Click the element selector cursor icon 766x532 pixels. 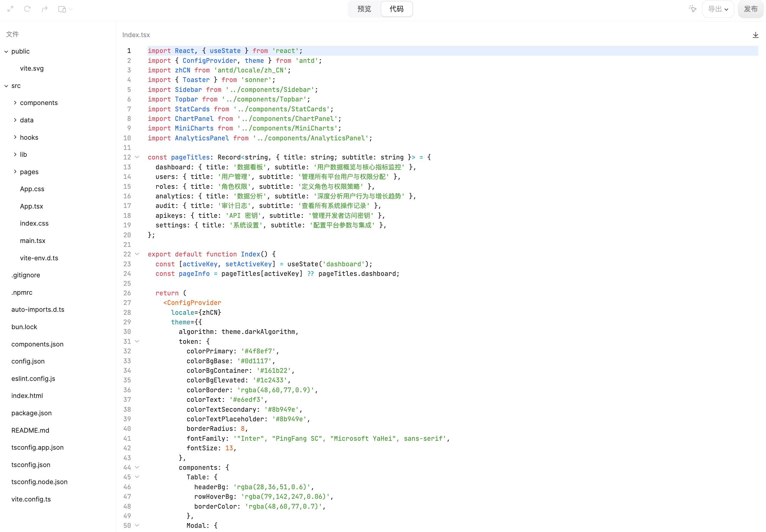tap(693, 9)
